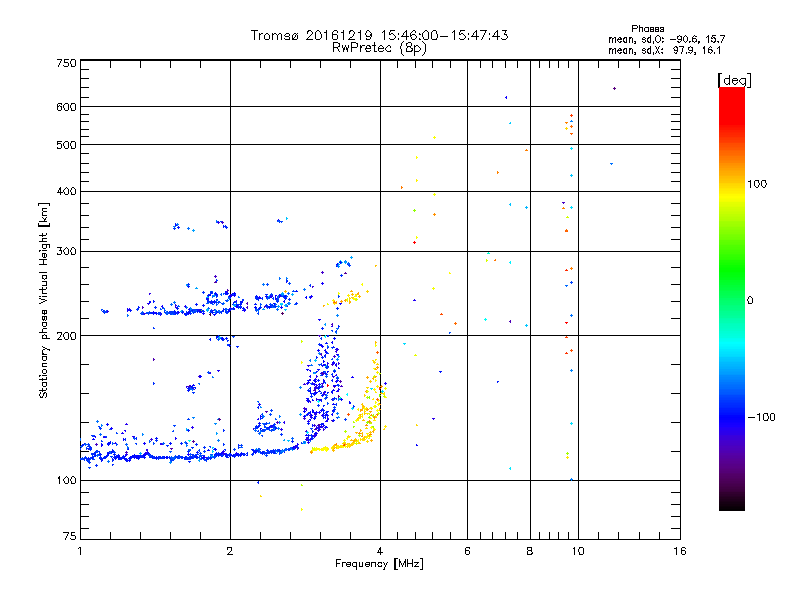Click the '4' frequency tick label
Viewport: 800px width, 600px height.
coord(380,551)
